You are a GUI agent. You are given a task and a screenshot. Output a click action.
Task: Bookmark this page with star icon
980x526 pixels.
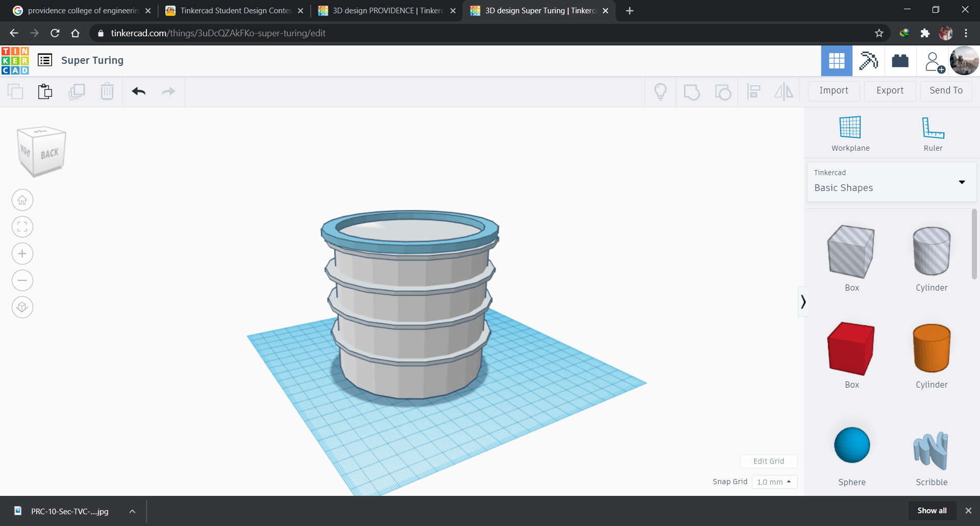click(x=879, y=33)
